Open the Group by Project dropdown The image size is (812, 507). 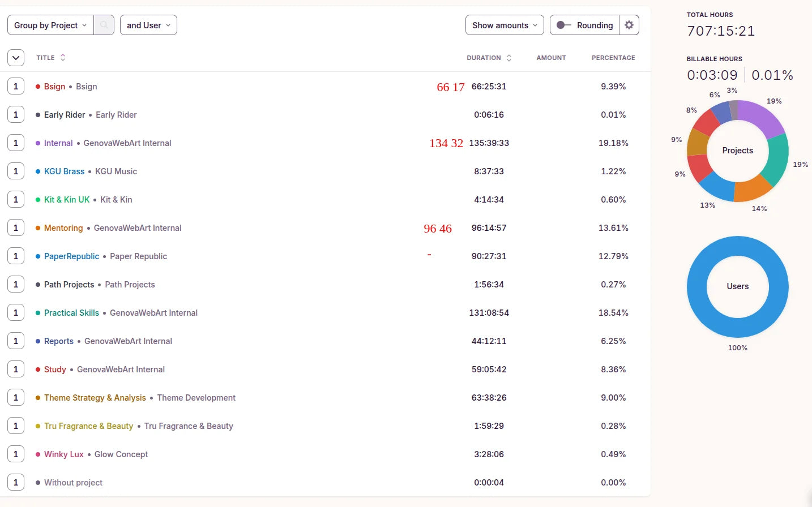point(50,25)
